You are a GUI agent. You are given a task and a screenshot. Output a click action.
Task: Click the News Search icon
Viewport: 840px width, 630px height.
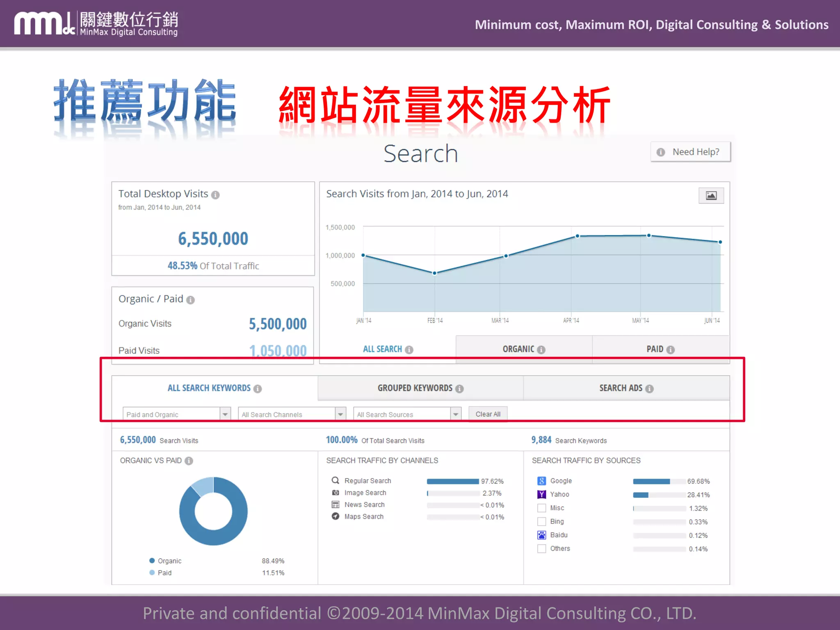(x=336, y=504)
